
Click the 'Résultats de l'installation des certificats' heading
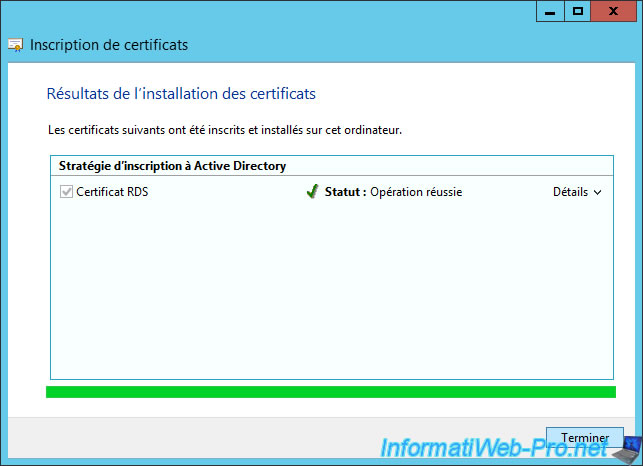pos(181,94)
